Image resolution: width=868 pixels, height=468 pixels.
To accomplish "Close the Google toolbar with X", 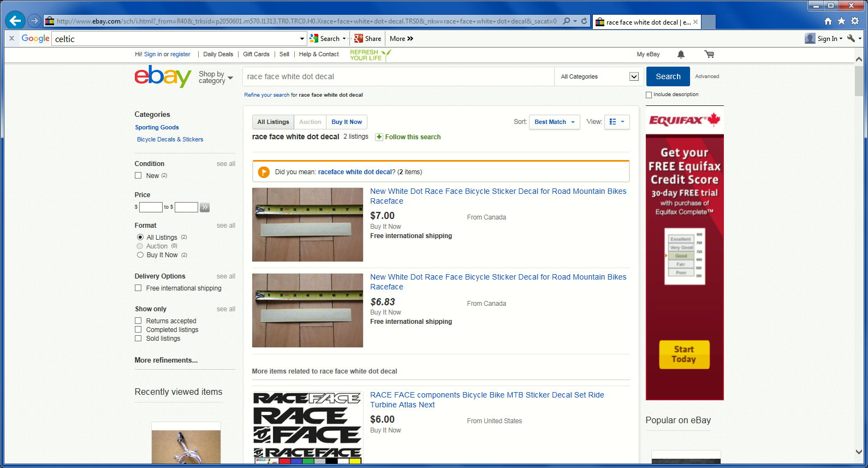I will coord(11,38).
